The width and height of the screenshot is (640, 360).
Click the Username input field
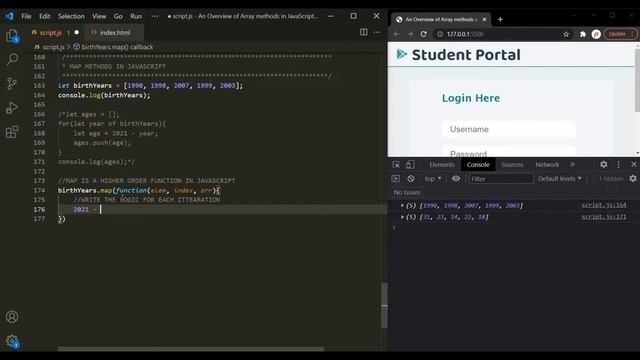[509, 129]
